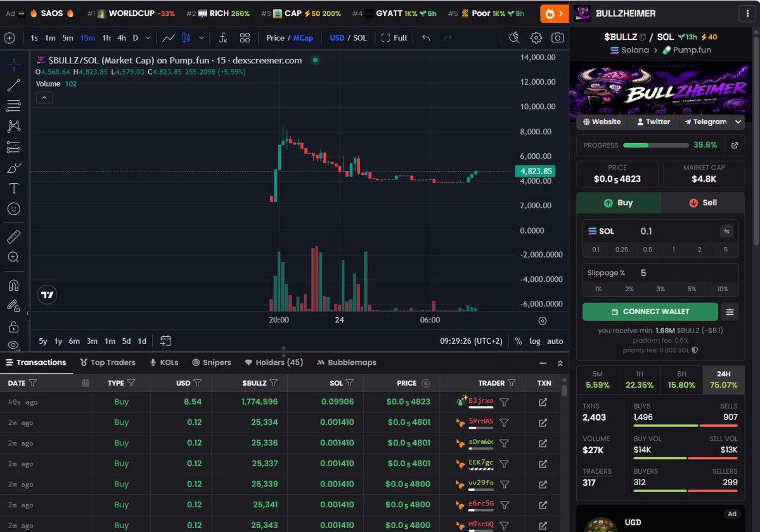The image size is (760, 532).
Task: Open the Telegram link
Action: (x=705, y=122)
